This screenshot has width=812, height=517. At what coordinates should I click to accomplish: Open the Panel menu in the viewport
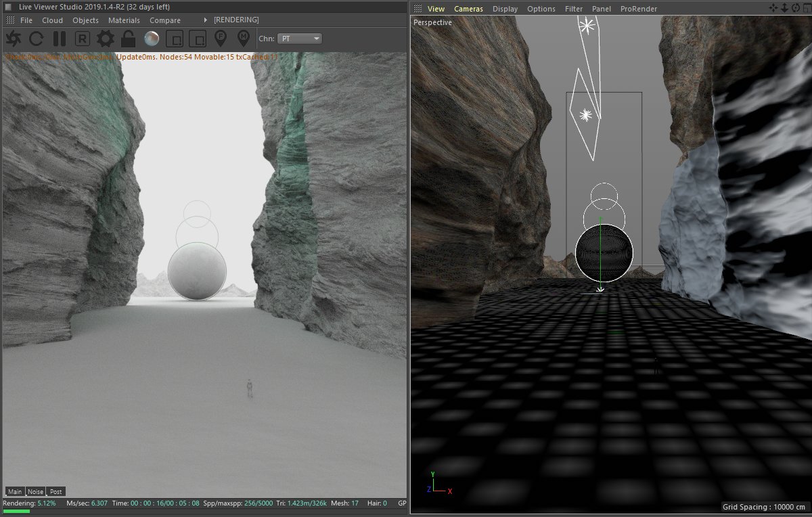pyautogui.click(x=602, y=9)
